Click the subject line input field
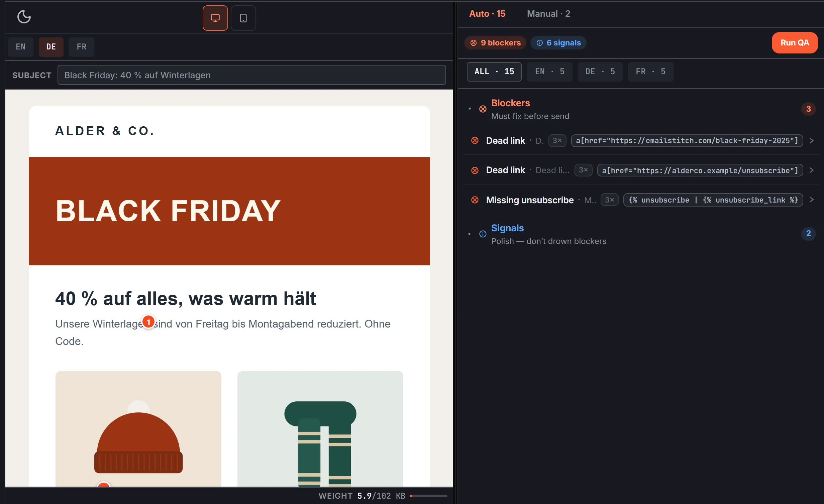Image resolution: width=824 pixels, height=504 pixels. pyautogui.click(x=251, y=75)
